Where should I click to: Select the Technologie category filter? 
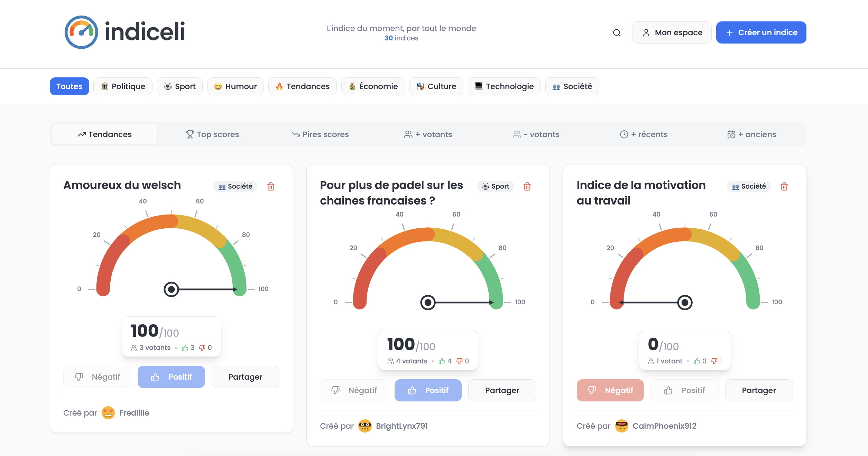pos(504,86)
